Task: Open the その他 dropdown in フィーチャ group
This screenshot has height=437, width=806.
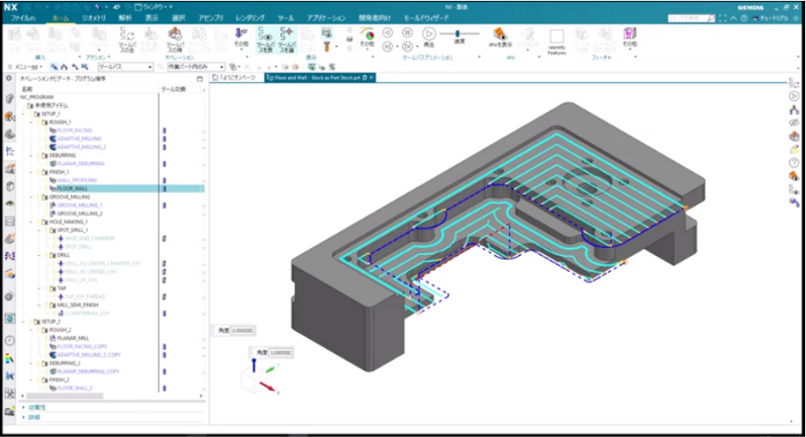Action: point(630,37)
